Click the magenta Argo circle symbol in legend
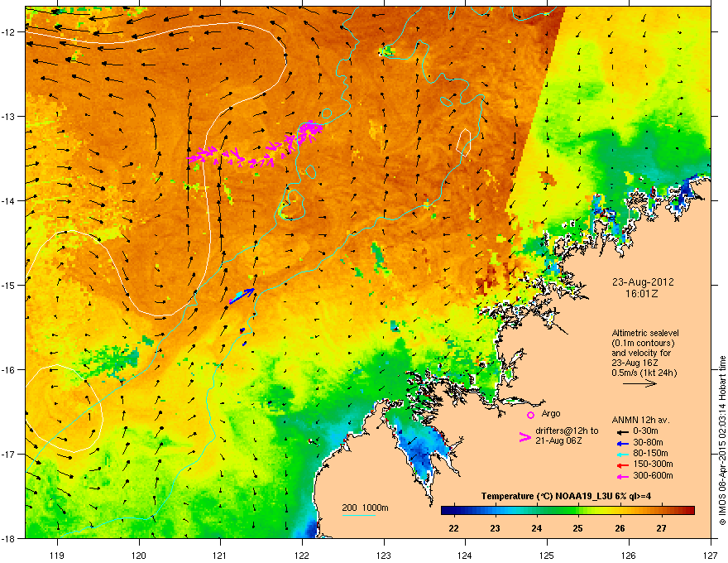The image size is (728, 563). (x=530, y=415)
